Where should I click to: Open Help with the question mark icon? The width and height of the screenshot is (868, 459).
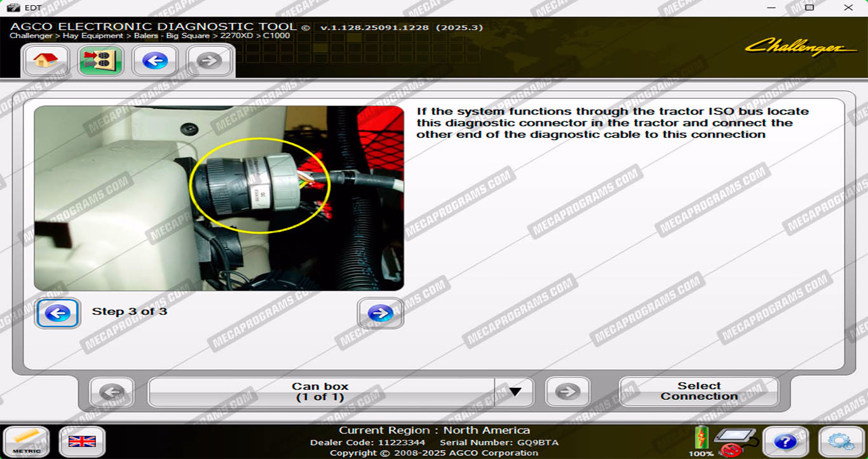tap(785, 441)
